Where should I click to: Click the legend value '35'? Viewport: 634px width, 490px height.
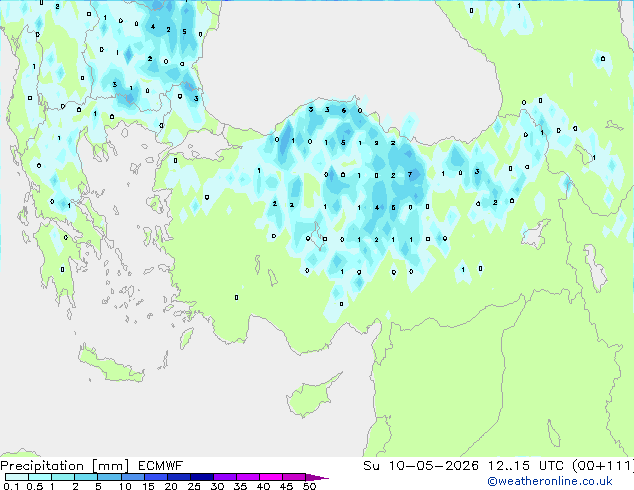pyautogui.click(x=240, y=486)
